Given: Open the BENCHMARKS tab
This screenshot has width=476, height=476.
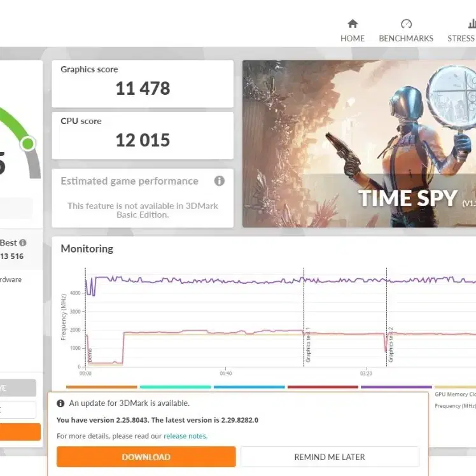Looking at the screenshot, I should point(406,31).
